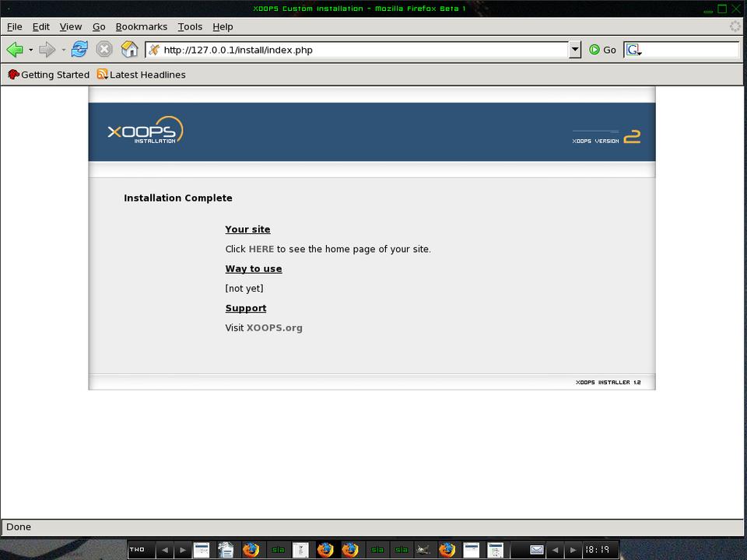Viewport: 747px width, 560px height.
Task: Reload the current page
Action: [x=79, y=50]
